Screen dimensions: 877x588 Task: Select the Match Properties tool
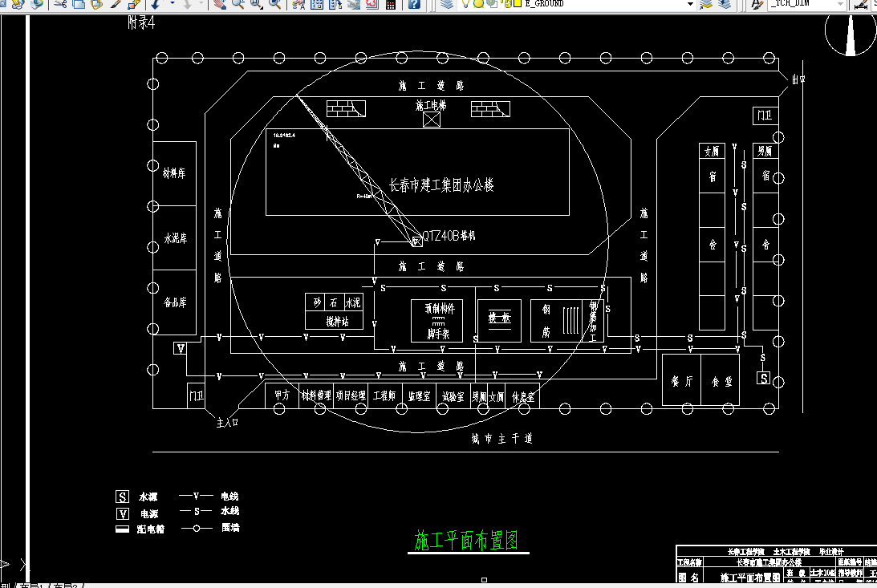click(x=116, y=6)
